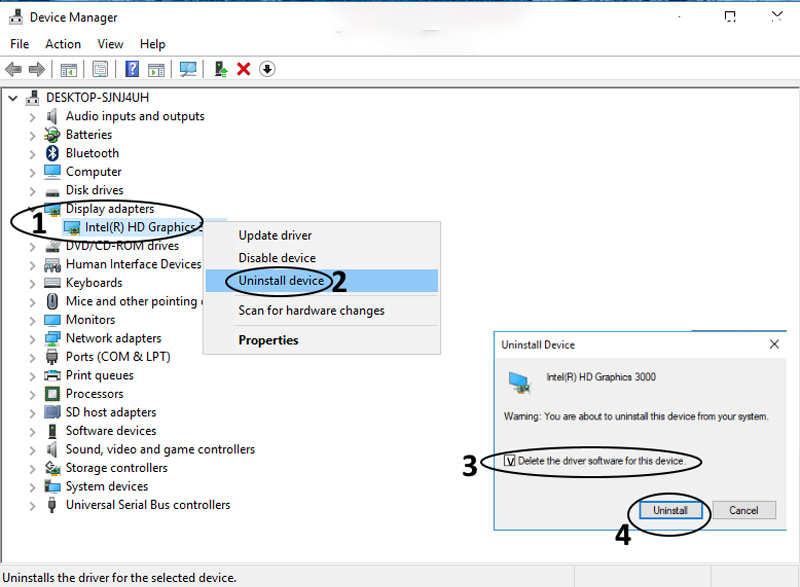Click the Update driver toolbar icon
Viewport: 800px width, 587px height.
pyautogui.click(x=221, y=69)
